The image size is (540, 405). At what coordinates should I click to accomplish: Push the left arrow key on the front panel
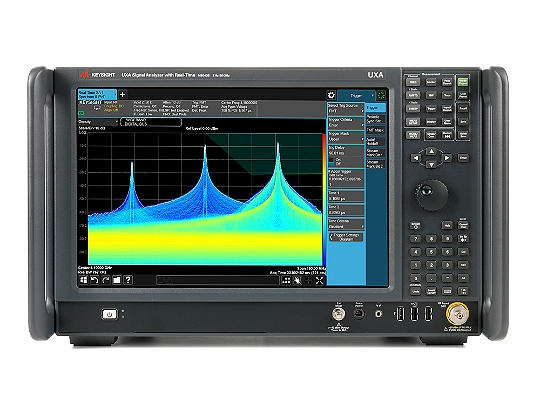(x=416, y=158)
